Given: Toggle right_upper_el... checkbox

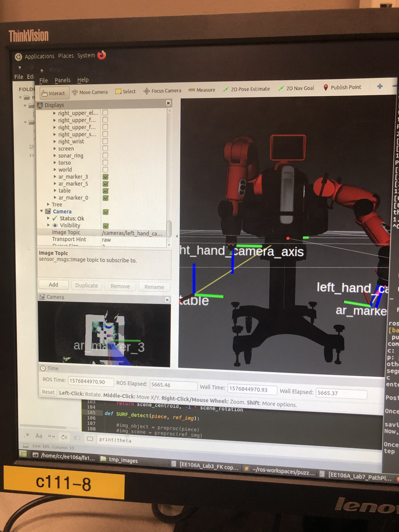Looking at the screenshot, I should (105, 113).
